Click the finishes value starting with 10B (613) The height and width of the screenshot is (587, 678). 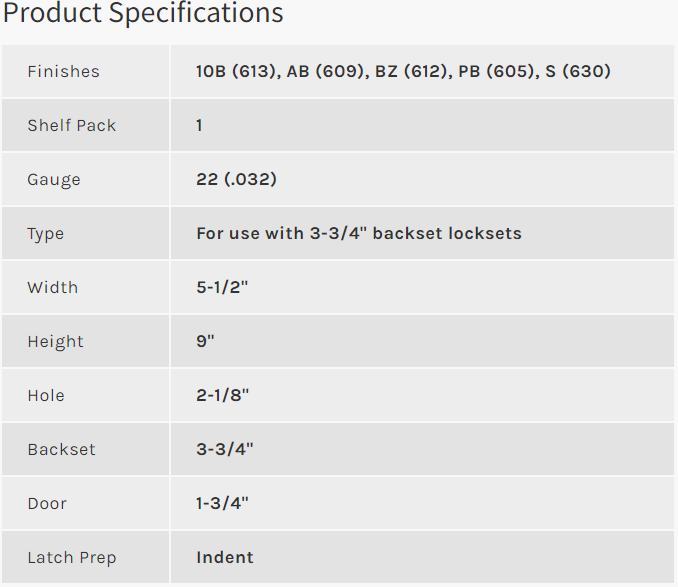(x=403, y=71)
